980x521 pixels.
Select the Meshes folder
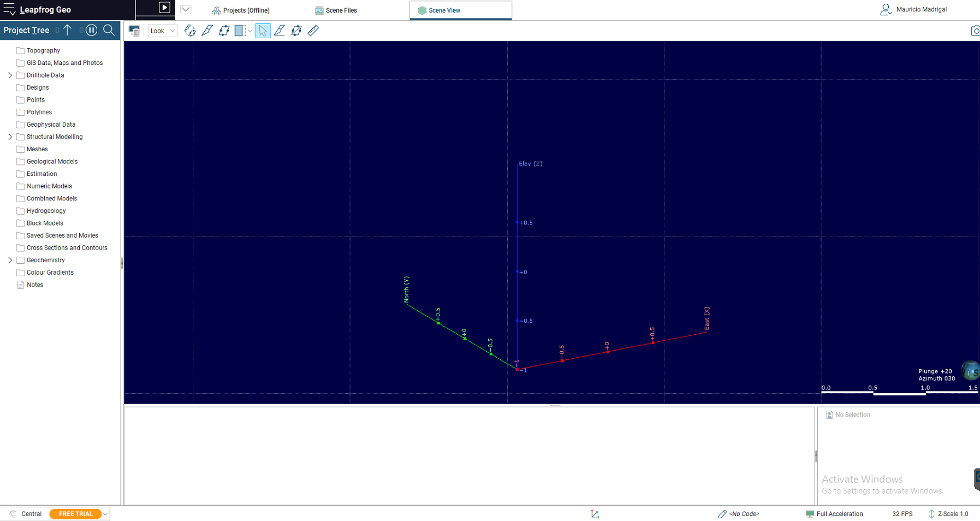(x=37, y=149)
